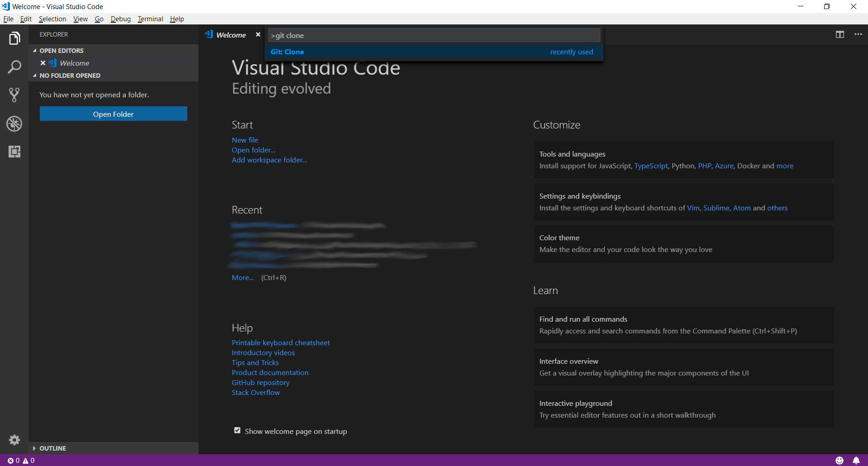Image resolution: width=868 pixels, height=466 pixels.
Task: Uncheck Show welcome page on startup
Action: (237, 430)
